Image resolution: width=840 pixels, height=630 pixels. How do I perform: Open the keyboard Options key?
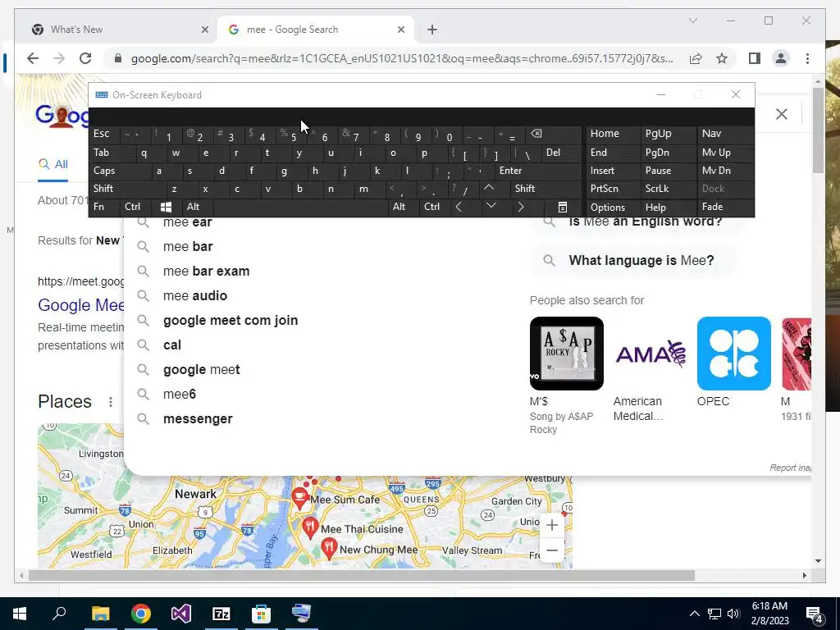click(612, 207)
